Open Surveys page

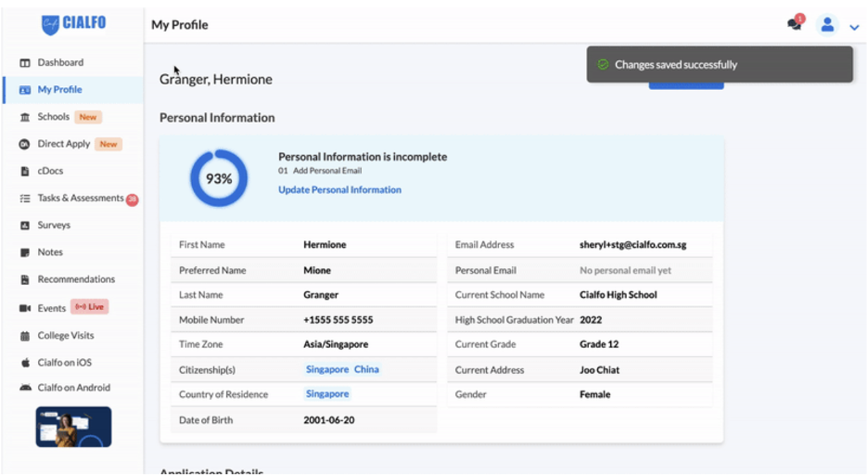(54, 225)
